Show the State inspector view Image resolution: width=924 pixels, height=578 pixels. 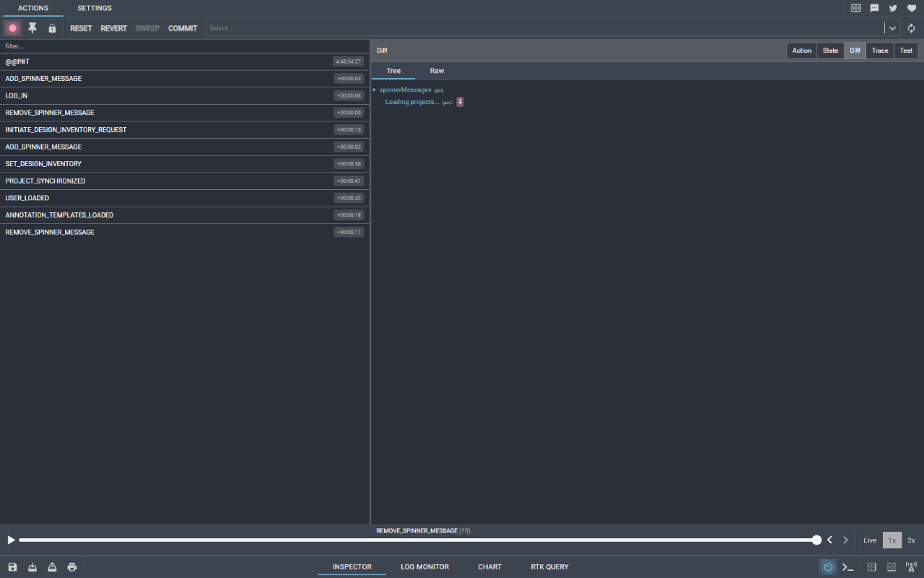click(830, 51)
